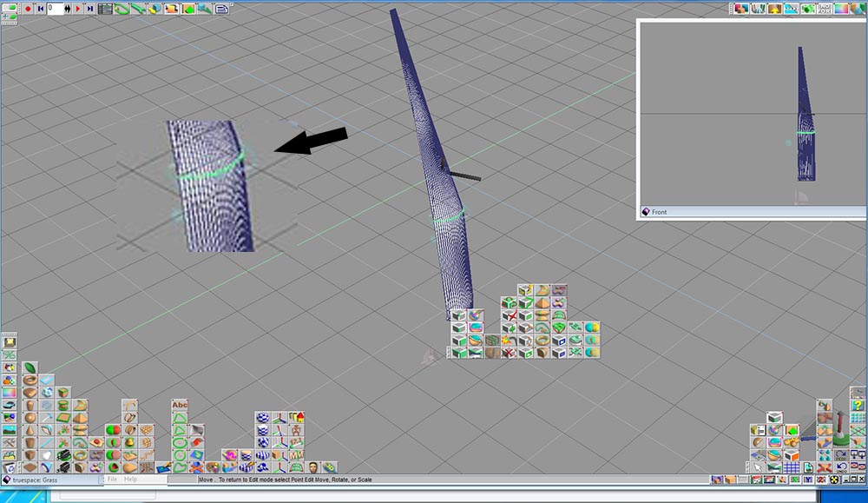Select the green leaf primitive icon
This screenshot has width=868, height=503.
[30, 367]
